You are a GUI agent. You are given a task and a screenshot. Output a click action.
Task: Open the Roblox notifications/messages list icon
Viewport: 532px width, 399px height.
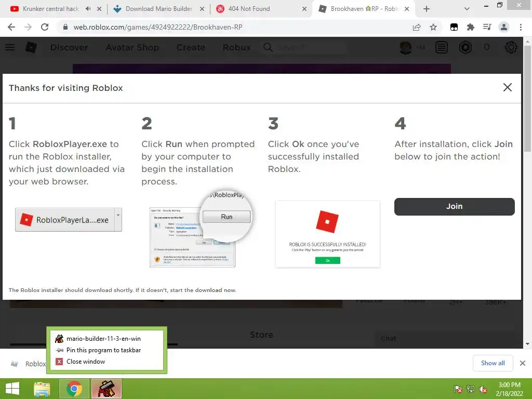442,47
